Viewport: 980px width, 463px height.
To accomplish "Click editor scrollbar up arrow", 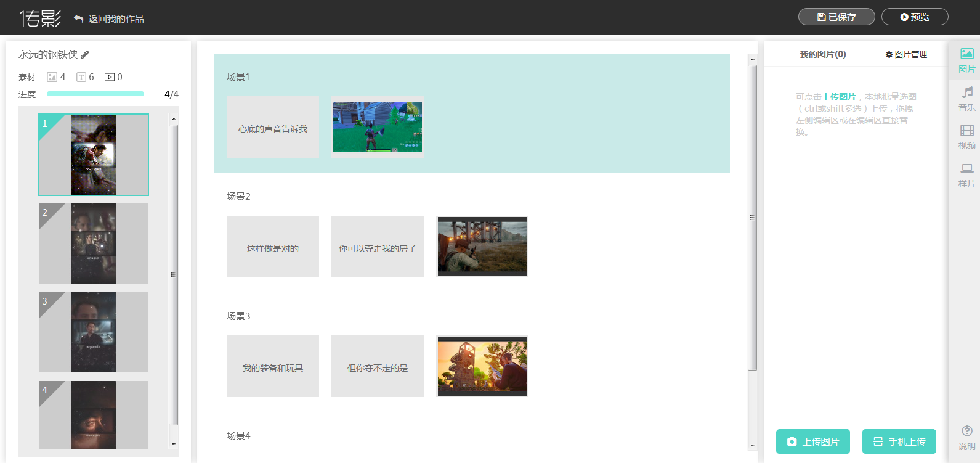I will coord(752,59).
